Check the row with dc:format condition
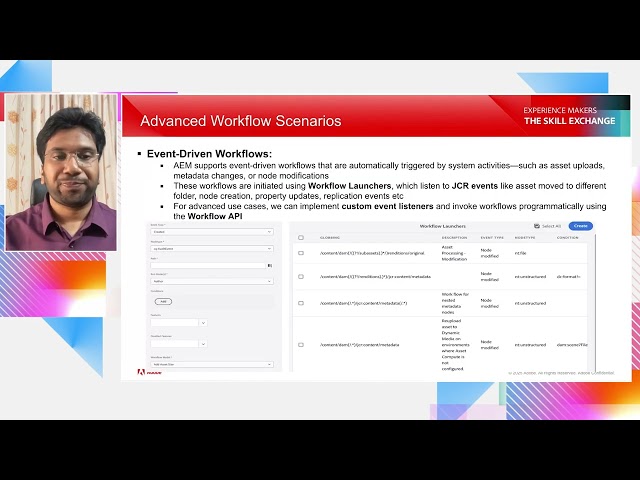Viewport: 640px width, 480px height. point(301,277)
